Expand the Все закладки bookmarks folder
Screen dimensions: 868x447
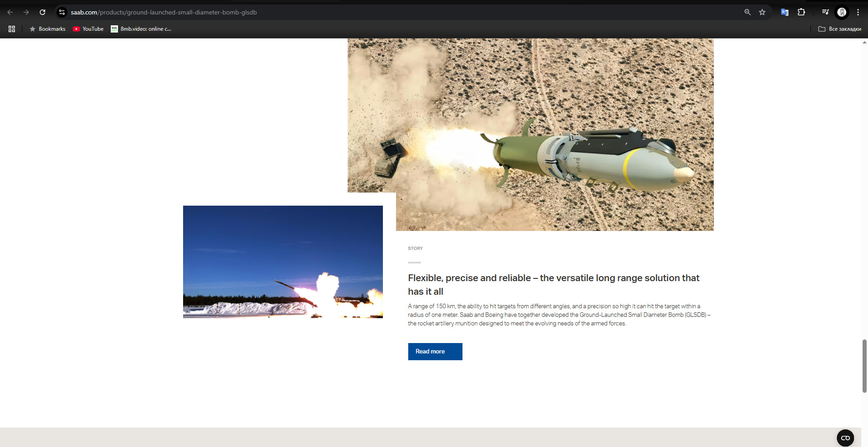pos(840,29)
